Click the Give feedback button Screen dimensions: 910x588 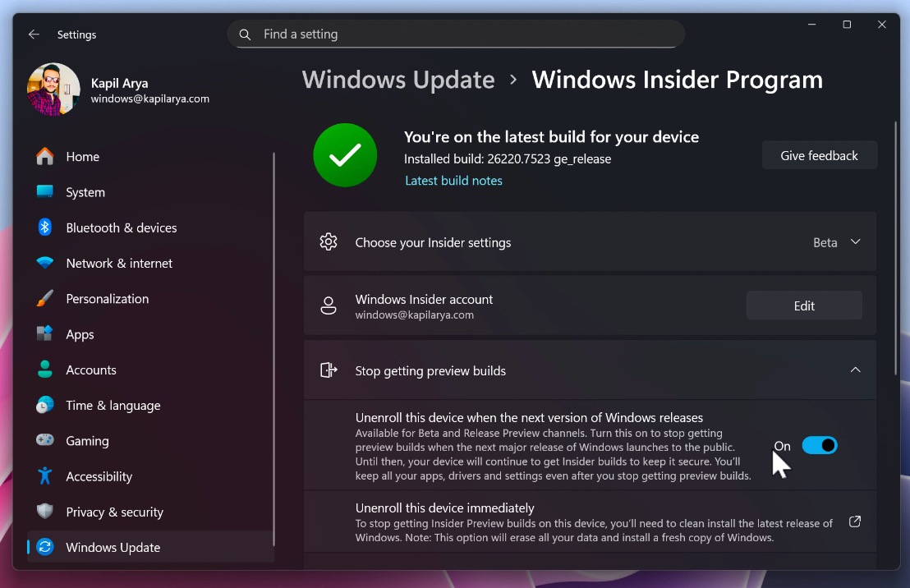tap(819, 154)
